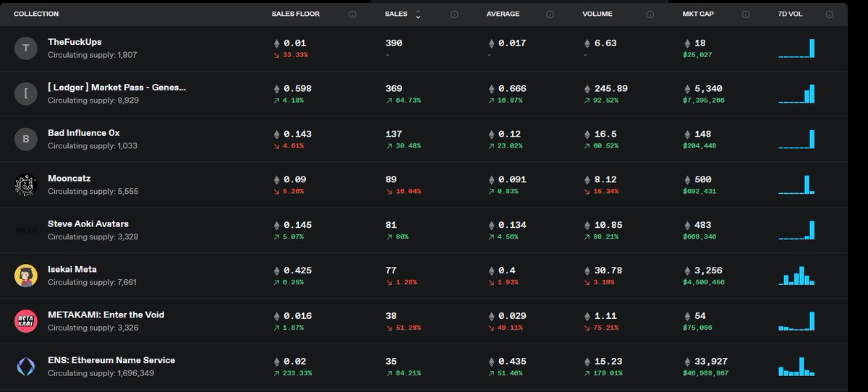Click the ENS 7D volume chart
Image resolution: width=868 pixels, height=392 pixels.
796,367
